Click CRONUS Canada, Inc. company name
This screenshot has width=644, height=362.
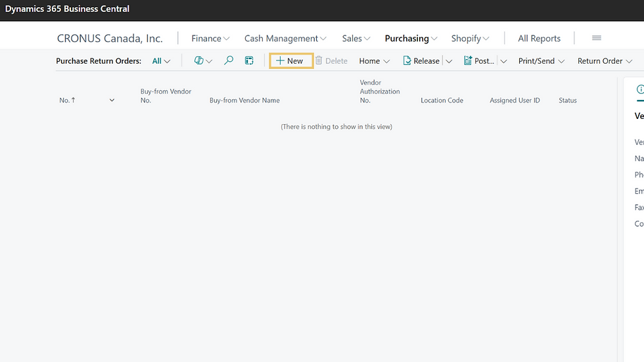[x=110, y=38]
